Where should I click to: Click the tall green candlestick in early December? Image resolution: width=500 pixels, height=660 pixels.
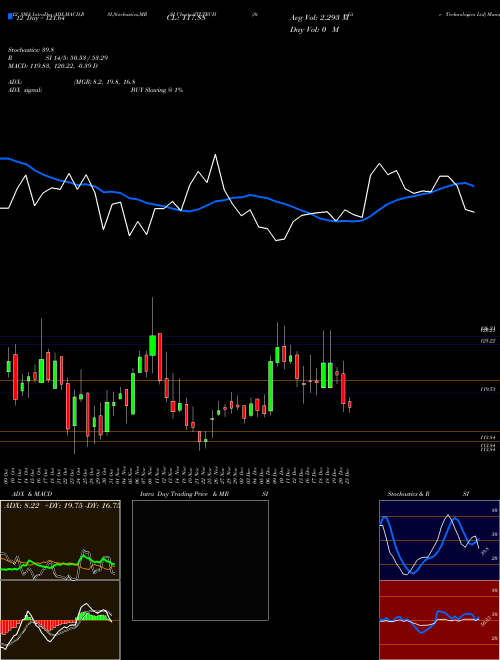pyautogui.click(x=270, y=386)
